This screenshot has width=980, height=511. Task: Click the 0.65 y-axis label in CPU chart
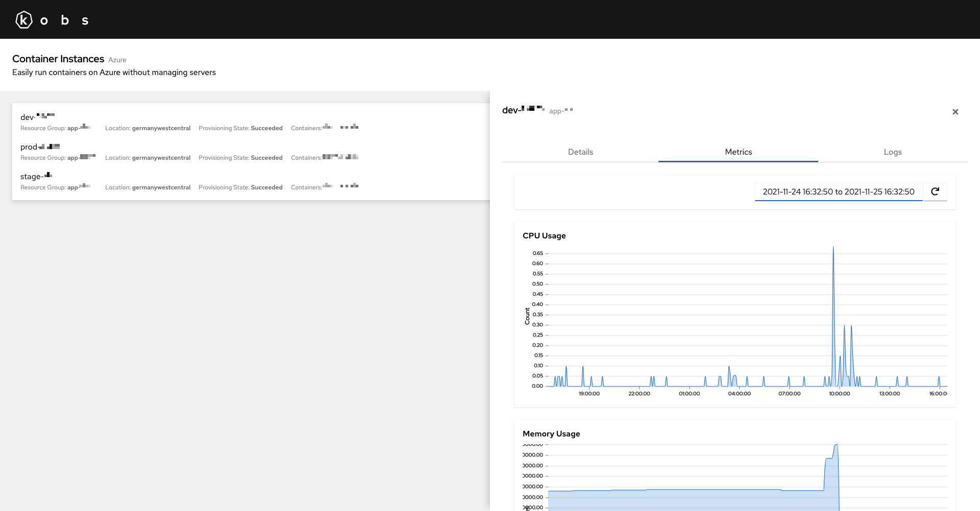click(537, 253)
